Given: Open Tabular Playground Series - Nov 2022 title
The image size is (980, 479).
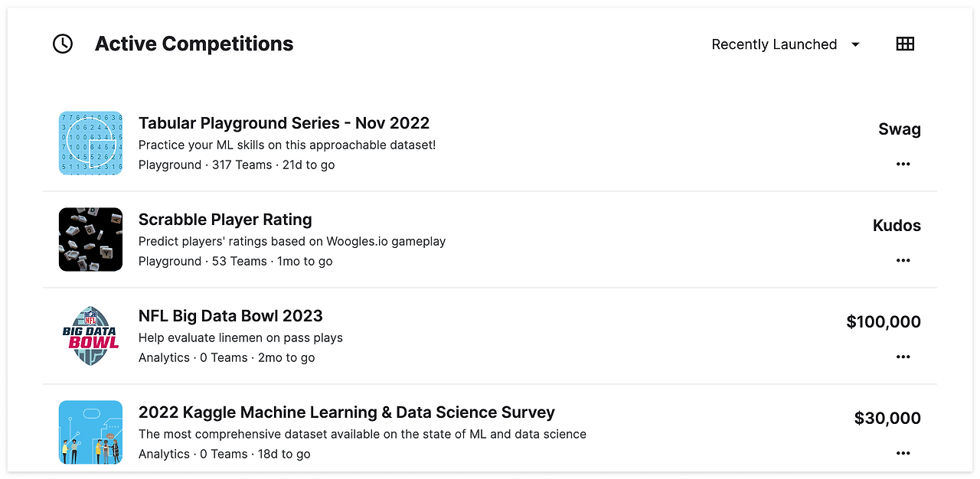Looking at the screenshot, I should tap(283, 123).
